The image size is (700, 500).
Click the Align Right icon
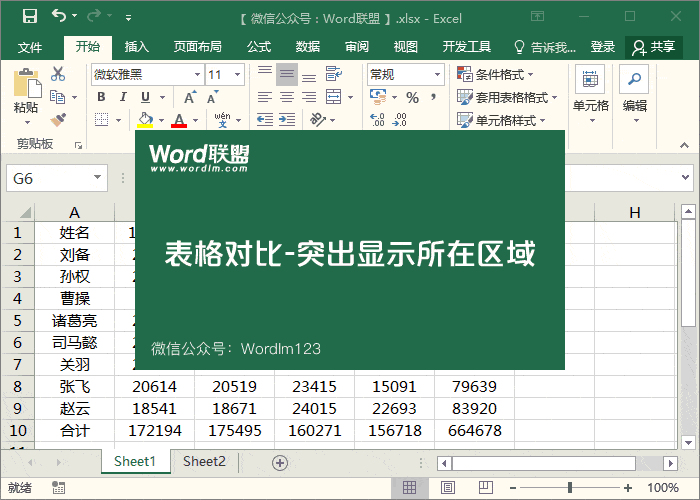(x=309, y=97)
